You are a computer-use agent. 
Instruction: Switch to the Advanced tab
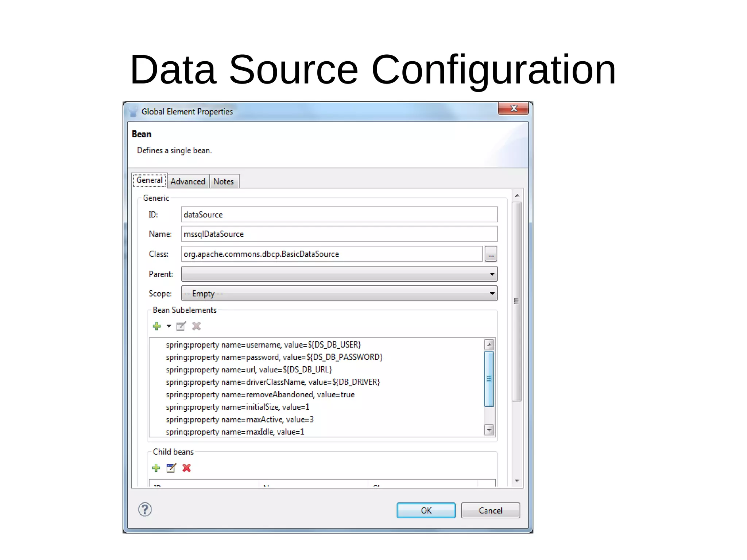tap(188, 181)
